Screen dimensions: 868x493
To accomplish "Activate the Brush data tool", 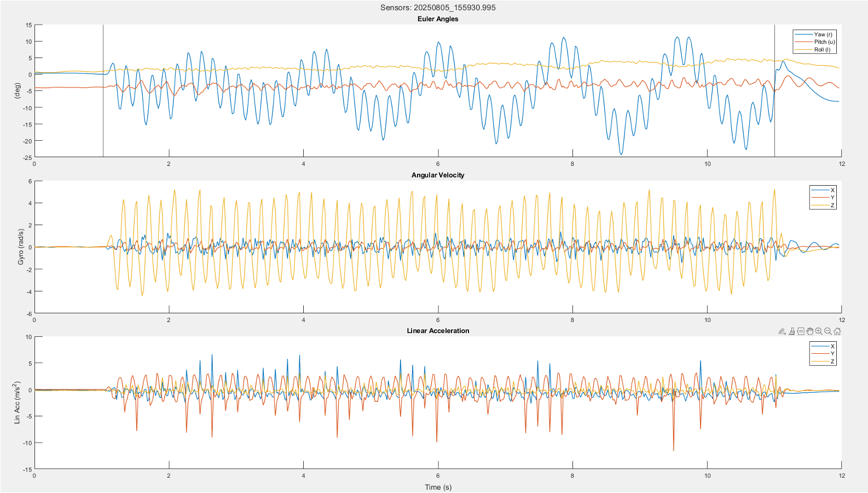I will 791,331.
